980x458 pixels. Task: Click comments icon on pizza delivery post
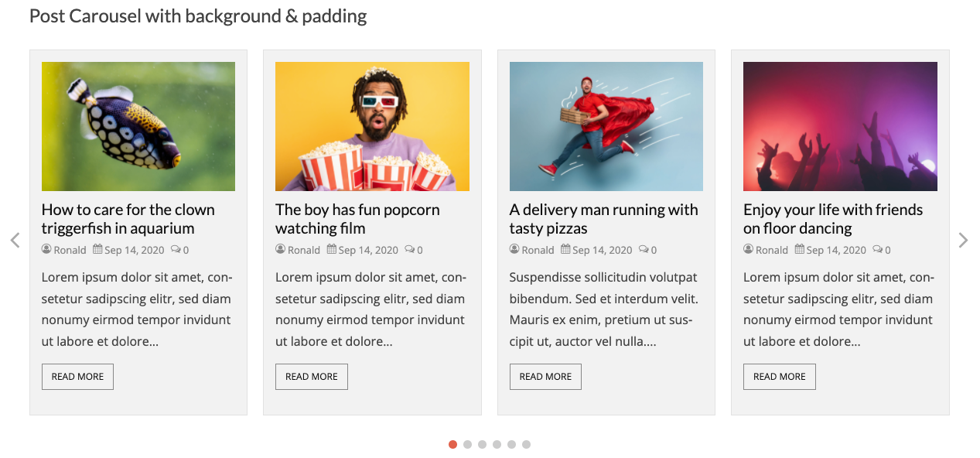point(644,249)
